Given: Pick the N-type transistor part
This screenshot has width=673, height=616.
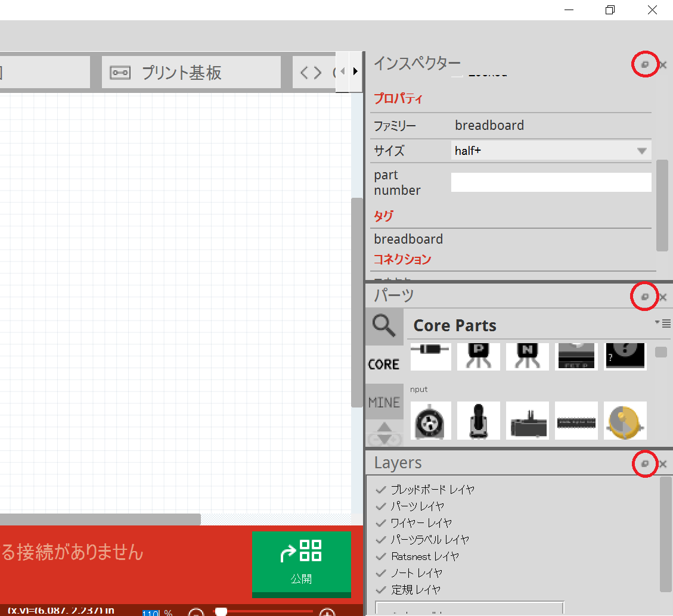Looking at the screenshot, I should click(528, 356).
